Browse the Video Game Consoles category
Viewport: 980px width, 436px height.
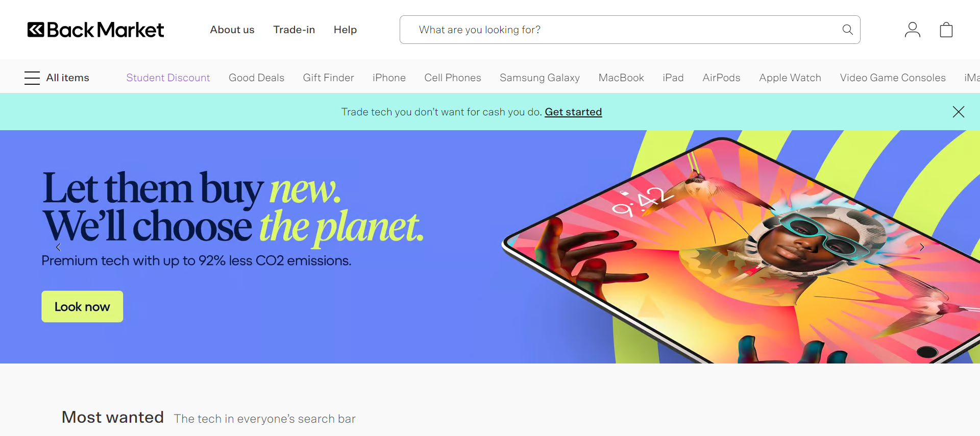tap(893, 78)
